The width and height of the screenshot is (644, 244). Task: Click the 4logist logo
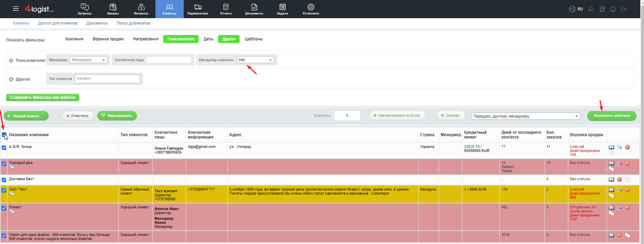coord(39,9)
